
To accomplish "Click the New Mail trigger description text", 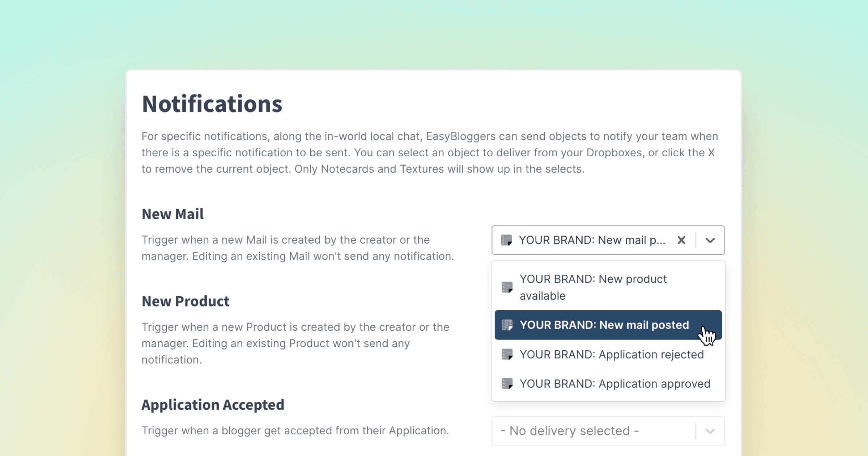I will (297, 248).
